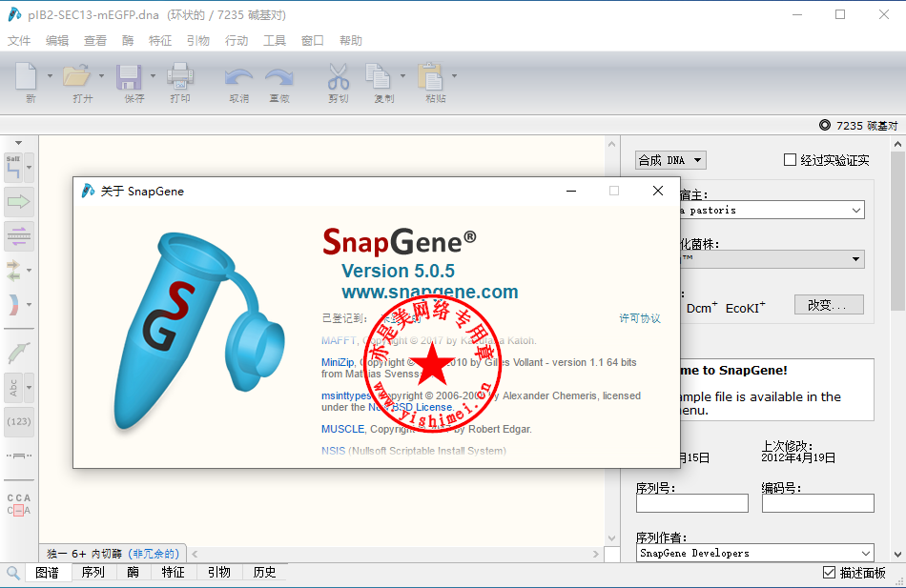The width and height of the screenshot is (906, 588).
Task: Click the 独一 6+ 内切酶 enzyme set selector
Action: coord(113,554)
